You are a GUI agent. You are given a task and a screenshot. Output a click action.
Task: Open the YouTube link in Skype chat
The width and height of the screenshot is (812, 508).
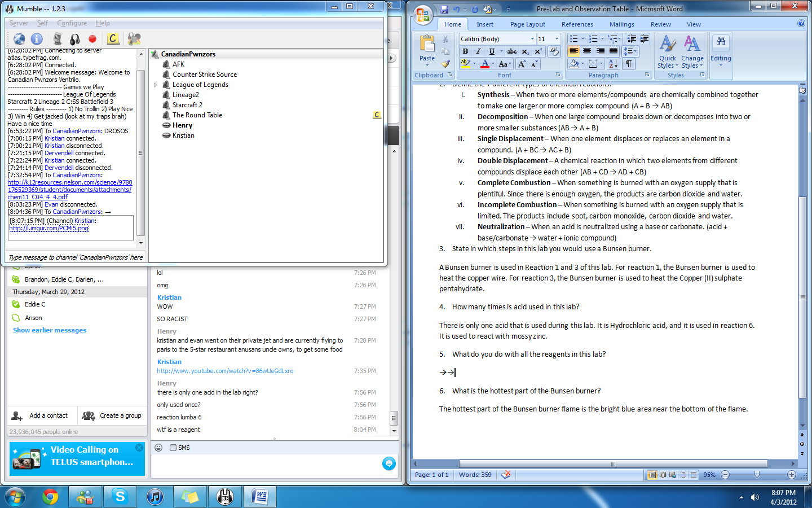pyautogui.click(x=225, y=371)
